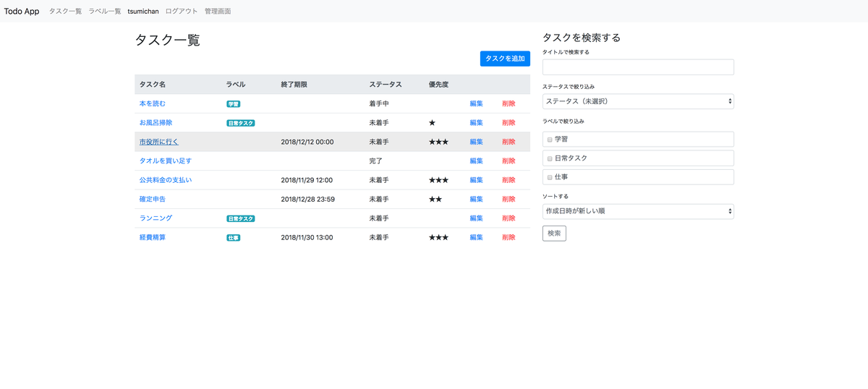Click the Todo App brand logo
Image resolution: width=868 pixels, height=389 pixels.
point(22,12)
